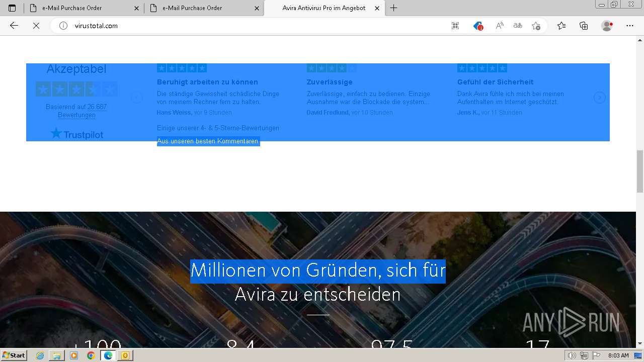Viewport: 644px width, 362px height.
Task: Open the Favorites list
Action: tap(561, 26)
